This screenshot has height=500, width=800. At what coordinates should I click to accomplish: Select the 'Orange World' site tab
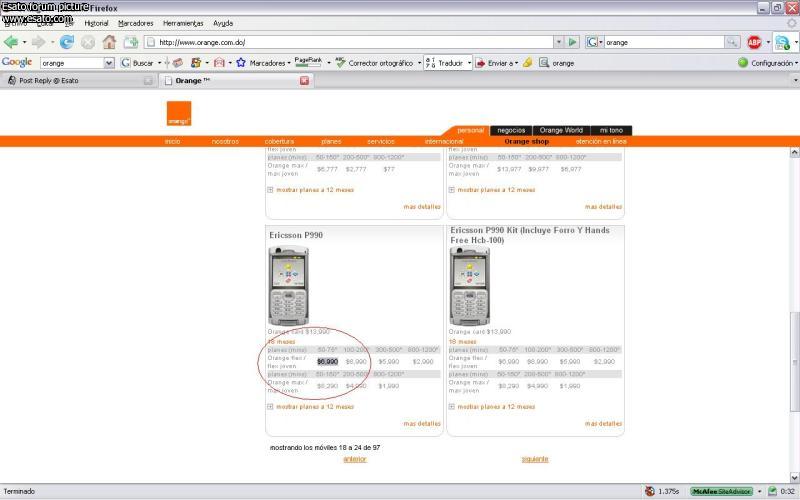point(561,131)
